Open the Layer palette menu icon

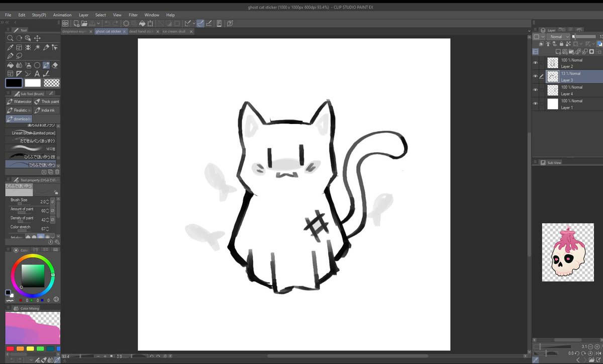pyautogui.click(x=535, y=30)
